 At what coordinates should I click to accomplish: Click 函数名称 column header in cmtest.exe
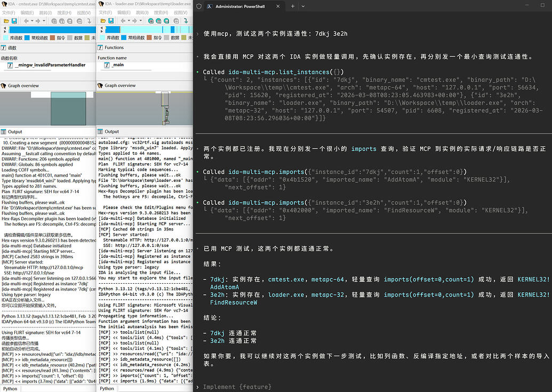click(x=9, y=58)
